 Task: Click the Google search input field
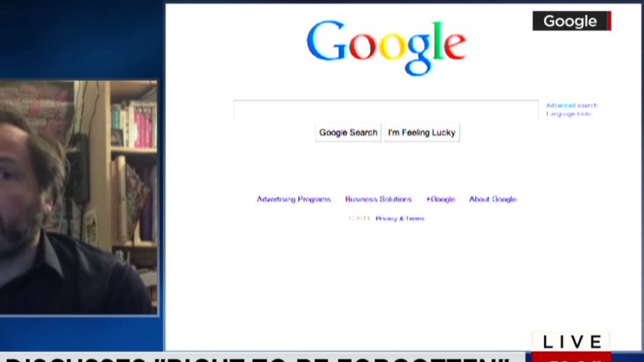[386, 110]
